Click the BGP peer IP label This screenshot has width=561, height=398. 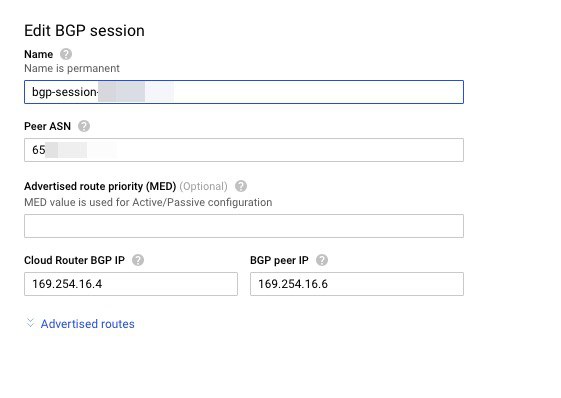[279, 260]
